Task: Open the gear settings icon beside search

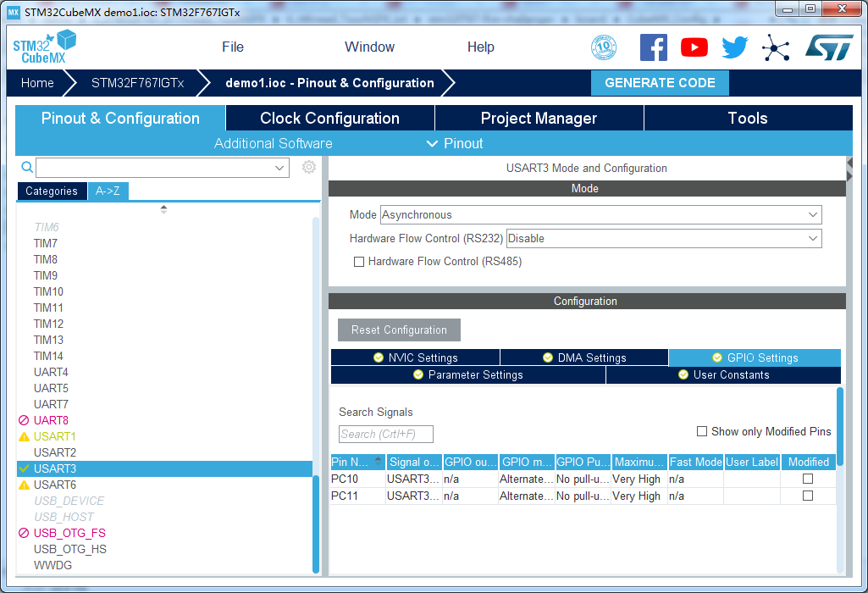Action: [x=309, y=167]
